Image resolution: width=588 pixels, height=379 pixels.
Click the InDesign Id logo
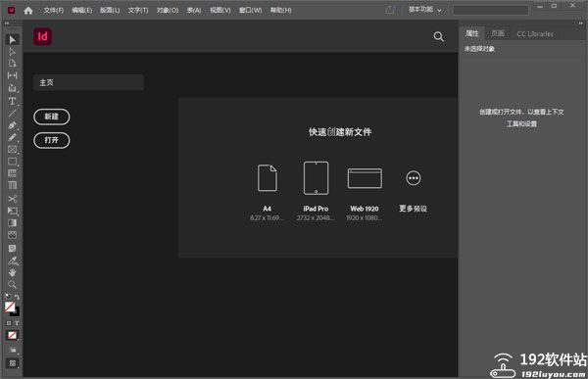coord(43,36)
